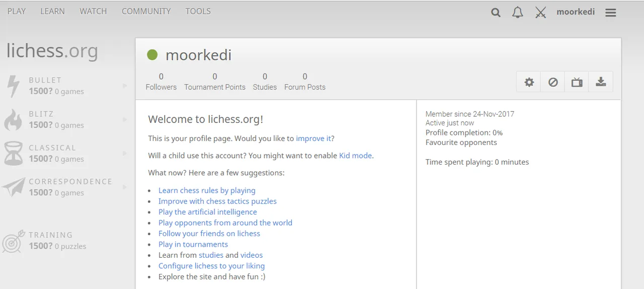Click the CLASSICAL rating label

point(52,148)
